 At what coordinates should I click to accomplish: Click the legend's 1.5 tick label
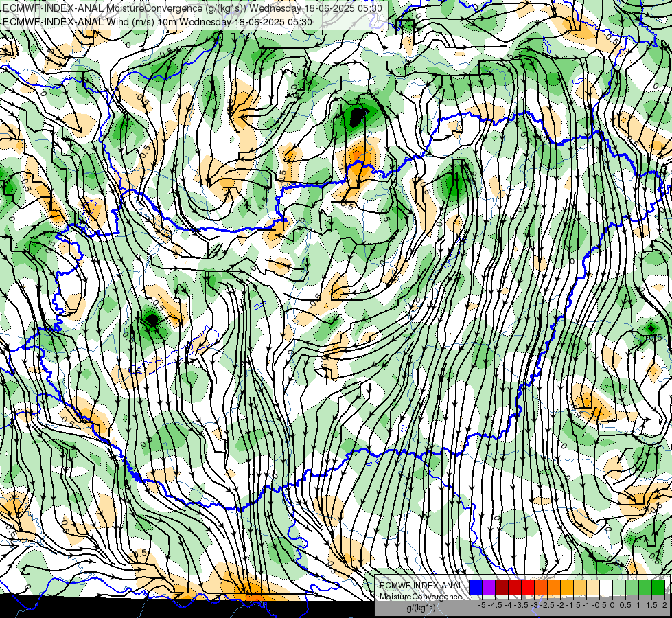[x=651, y=605]
